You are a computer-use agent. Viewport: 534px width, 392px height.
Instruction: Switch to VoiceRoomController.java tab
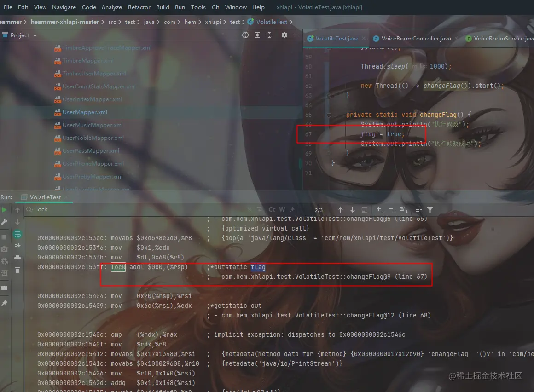click(416, 39)
